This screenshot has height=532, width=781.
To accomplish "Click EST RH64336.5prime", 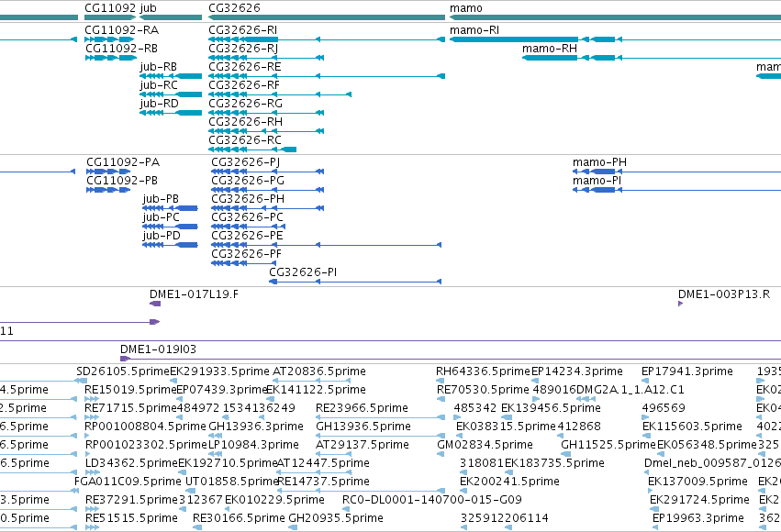I will [x=483, y=371].
